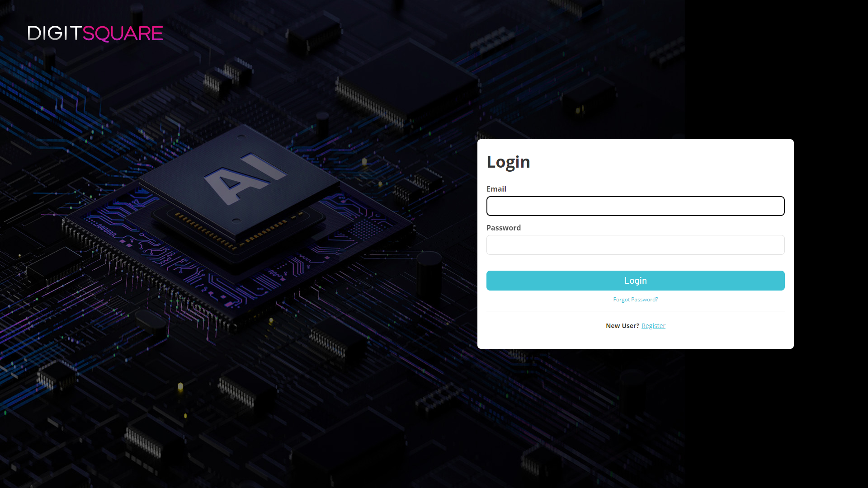
Task: Click inside the Password input field
Action: pyautogui.click(x=635, y=245)
